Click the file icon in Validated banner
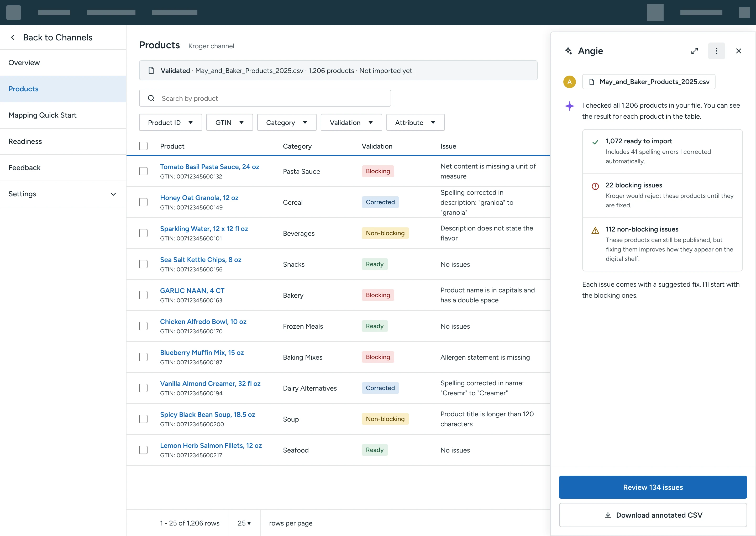 pyautogui.click(x=151, y=71)
